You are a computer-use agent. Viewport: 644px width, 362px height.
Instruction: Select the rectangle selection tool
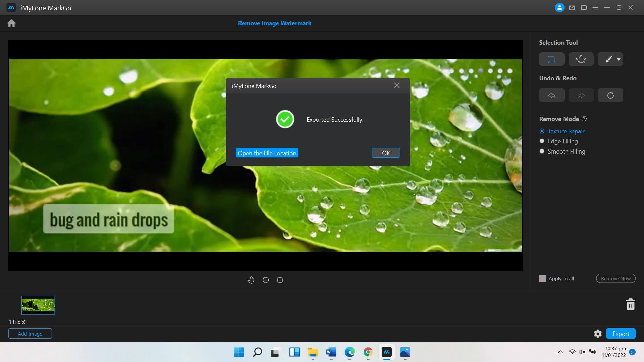tap(552, 59)
